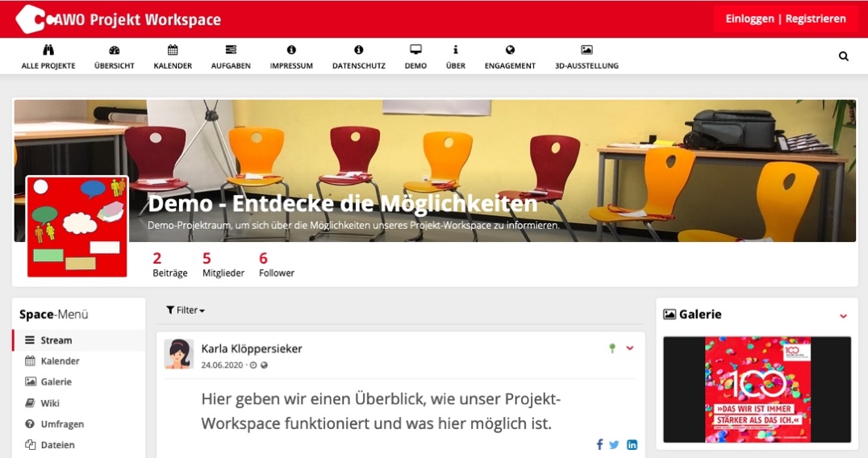Open Über info icon
The height and width of the screenshot is (458, 868).
456,50
